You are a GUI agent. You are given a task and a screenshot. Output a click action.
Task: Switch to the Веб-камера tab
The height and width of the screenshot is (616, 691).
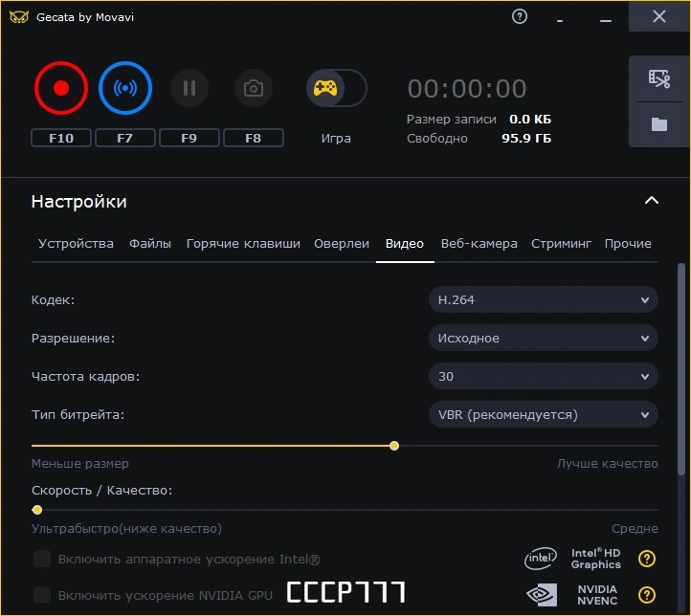coord(479,244)
